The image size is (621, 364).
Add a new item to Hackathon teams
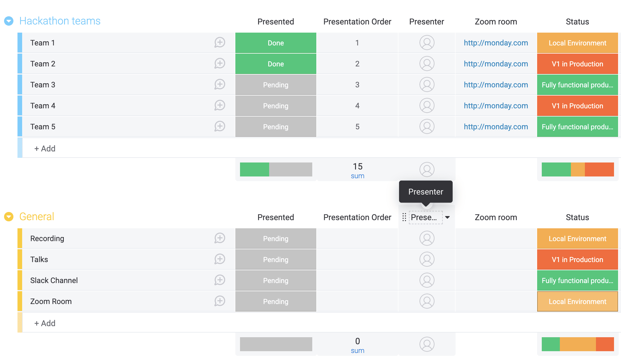[45, 149]
